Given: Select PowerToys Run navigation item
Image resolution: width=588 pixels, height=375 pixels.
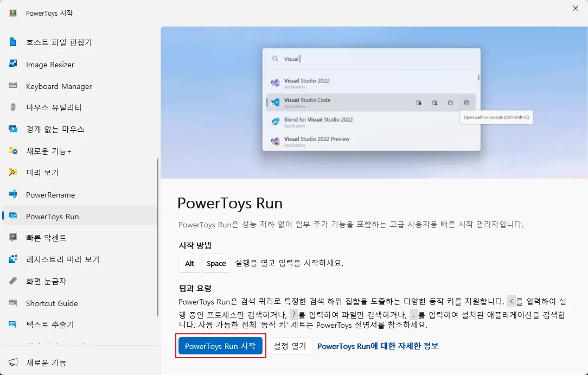Looking at the screenshot, I should [80, 217].
